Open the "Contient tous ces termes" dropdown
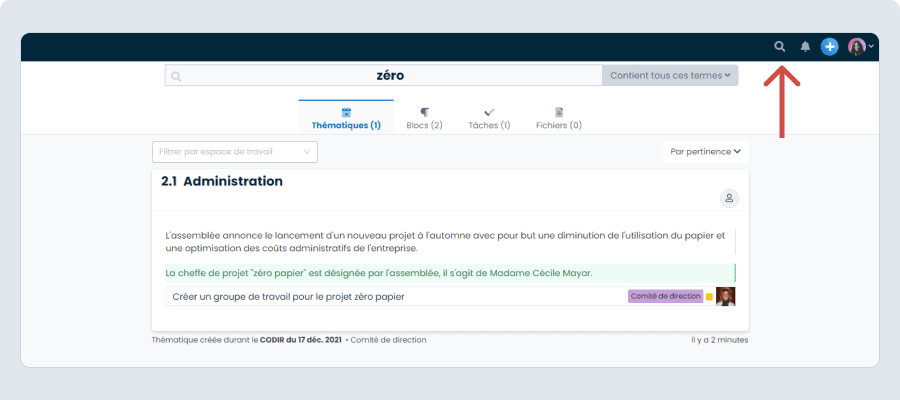This screenshot has height=400, width=900. pos(670,75)
